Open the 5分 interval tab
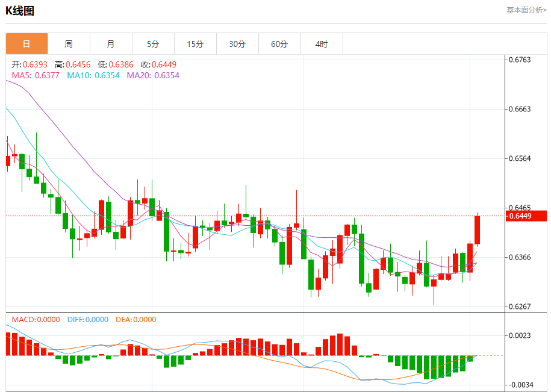Screen dimensions: 551x392 [x=153, y=44]
